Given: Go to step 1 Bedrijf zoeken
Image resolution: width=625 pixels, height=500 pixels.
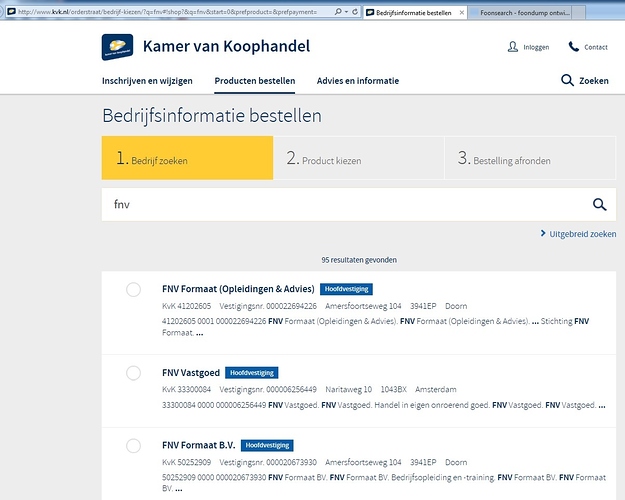Looking at the screenshot, I should 187,158.
